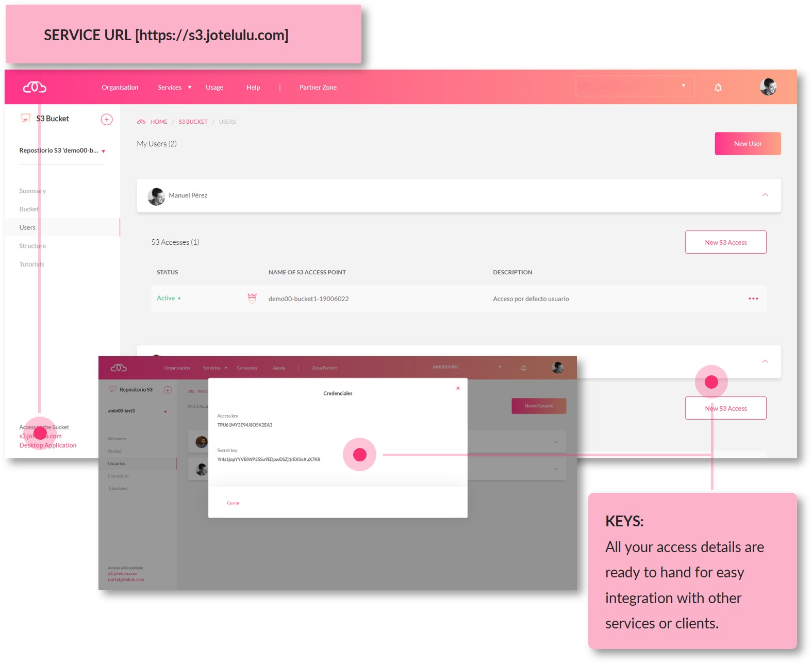The height and width of the screenshot is (664, 812).
Task: Click My Users (2) heading
Action: click(x=157, y=143)
